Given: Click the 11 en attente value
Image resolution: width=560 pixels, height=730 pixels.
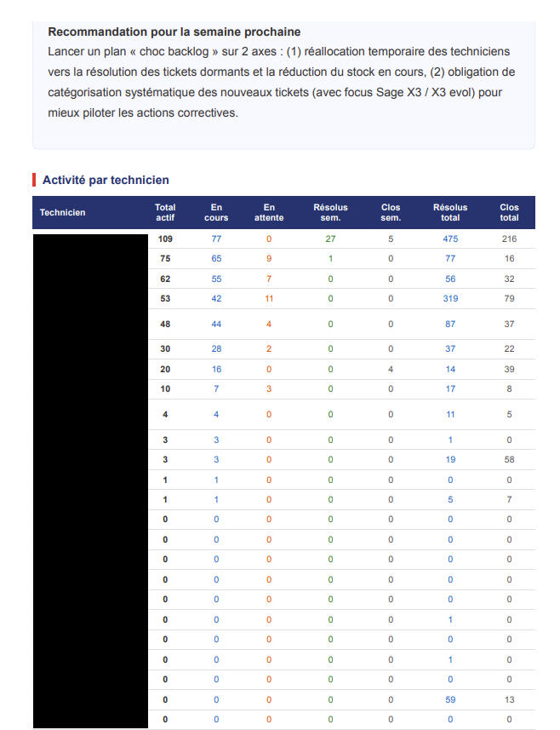Looking at the screenshot, I should tap(269, 298).
